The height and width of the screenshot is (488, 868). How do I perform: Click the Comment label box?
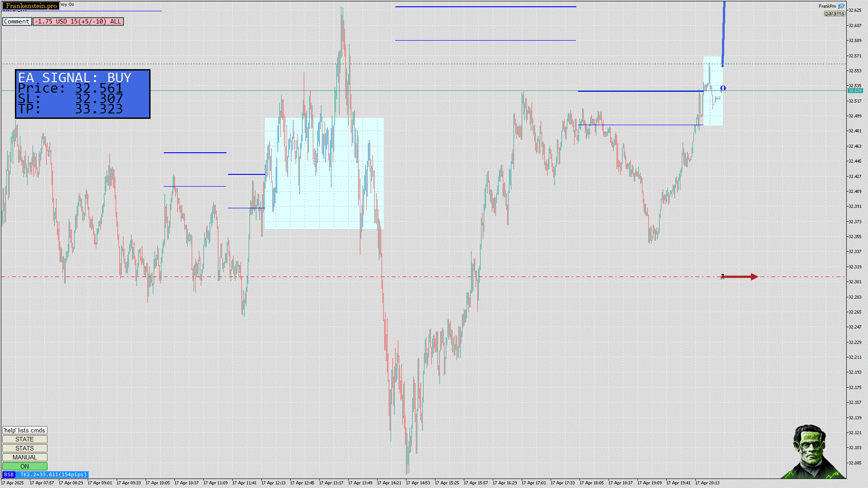pos(17,21)
